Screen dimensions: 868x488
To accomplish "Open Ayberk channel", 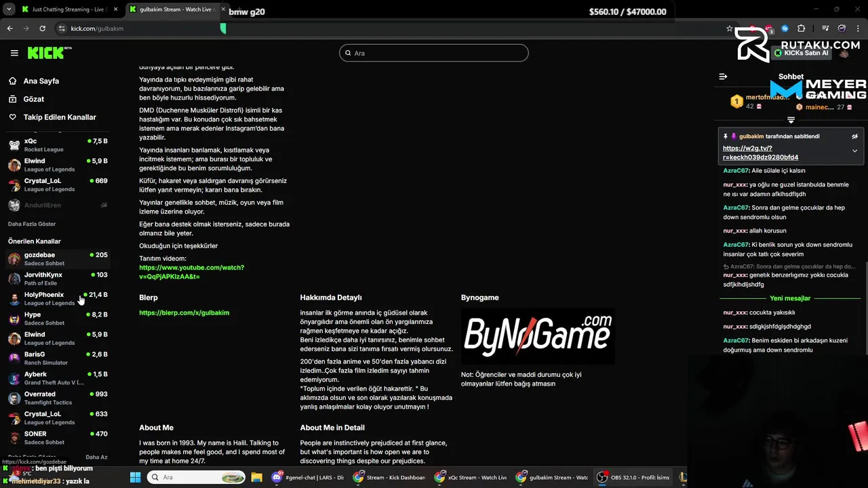I will tap(58, 378).
